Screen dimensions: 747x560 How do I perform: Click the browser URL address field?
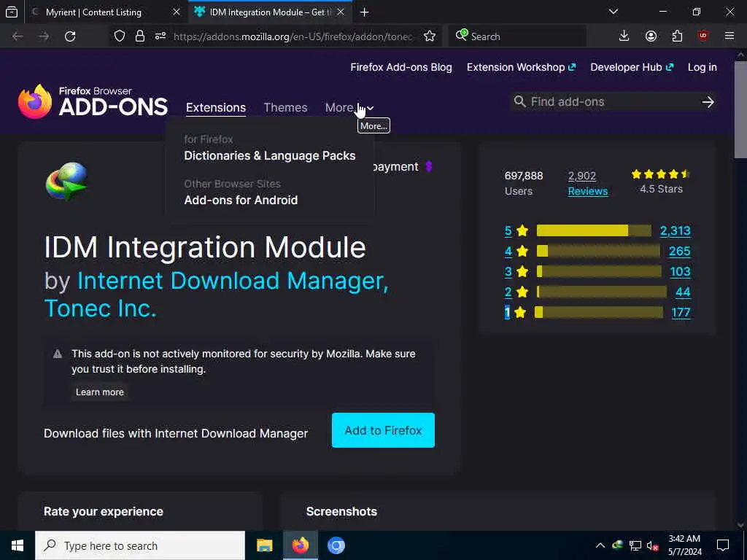pos(293,36)
